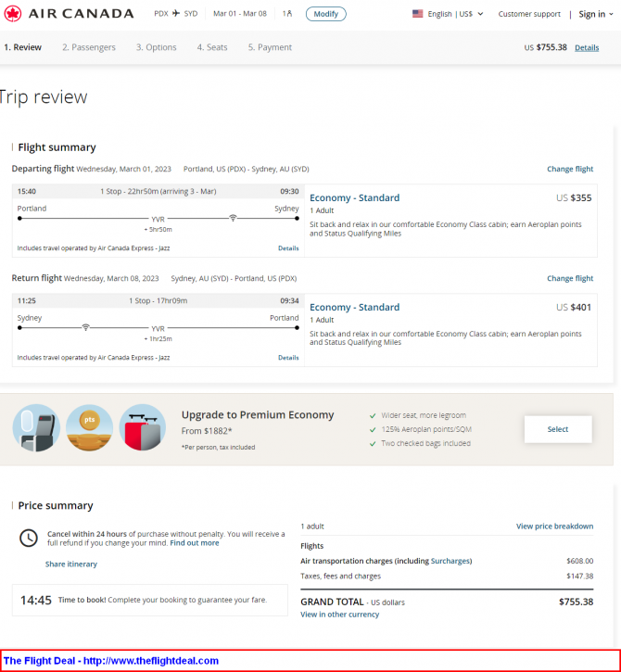621x672 pixels.
Task: Click the Mar 01 - Mar 08 dates
Action: [240, 14]
